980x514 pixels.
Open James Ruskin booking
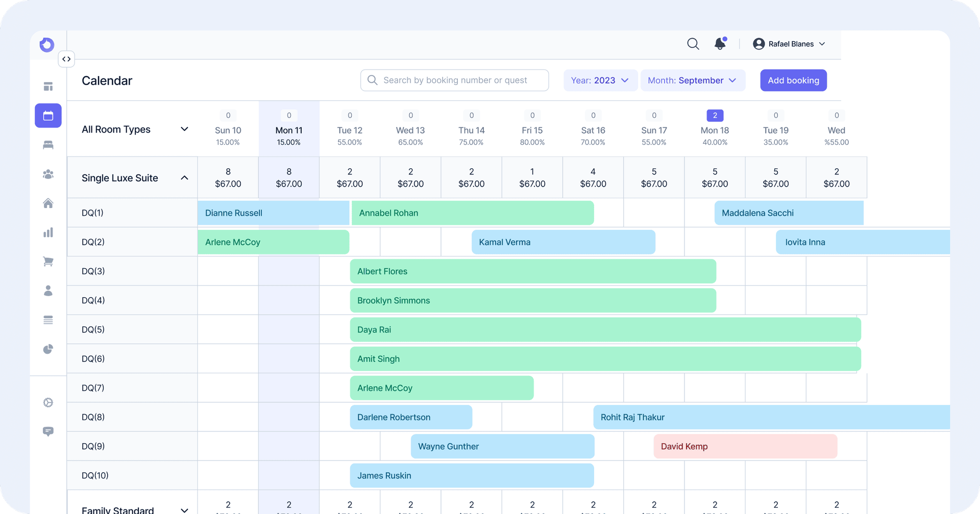tap(472, 476)
